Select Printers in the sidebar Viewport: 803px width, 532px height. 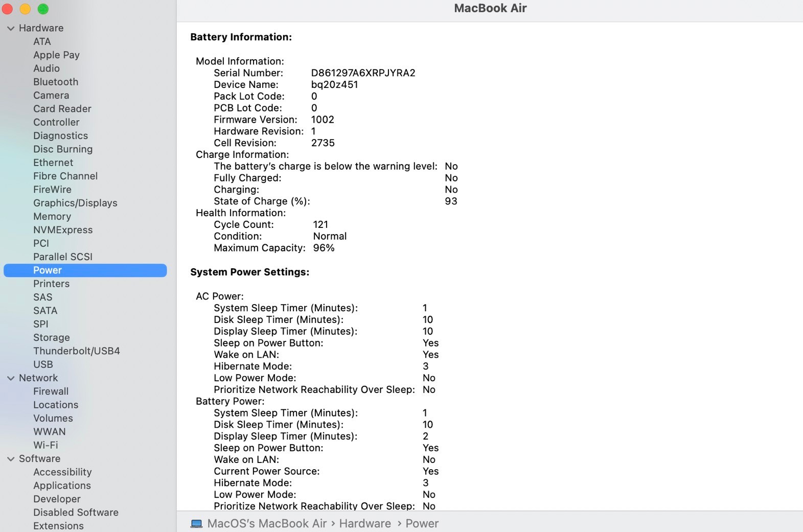(x=51, y=284)
